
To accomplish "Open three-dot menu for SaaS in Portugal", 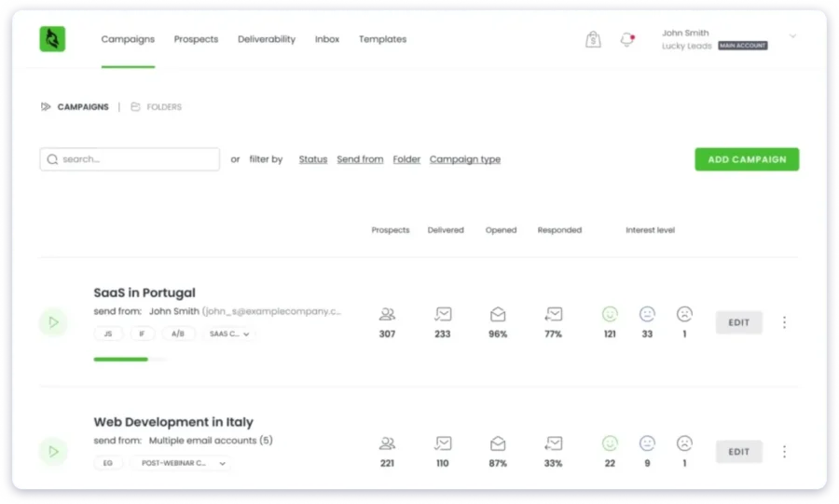I will point(784,322).
